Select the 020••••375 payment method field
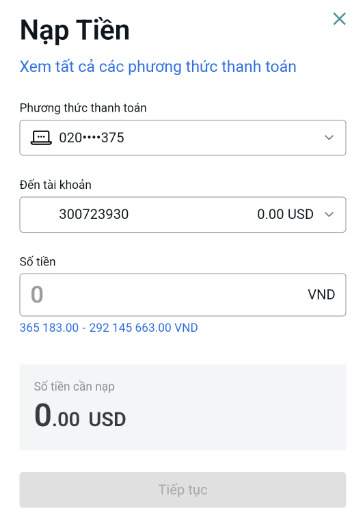This screenshot has width=361, height=530. 183,138
